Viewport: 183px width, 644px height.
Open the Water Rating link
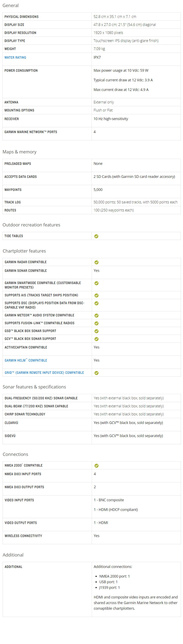(15, 57)
